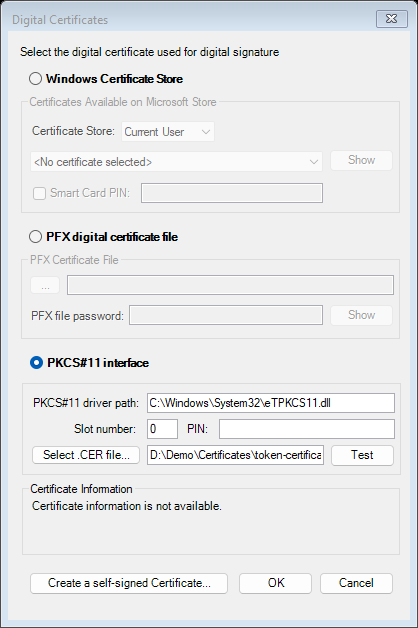418x628 pixels.
Task: Close the Digital Certificates dialog
Action: click(392, 19)
